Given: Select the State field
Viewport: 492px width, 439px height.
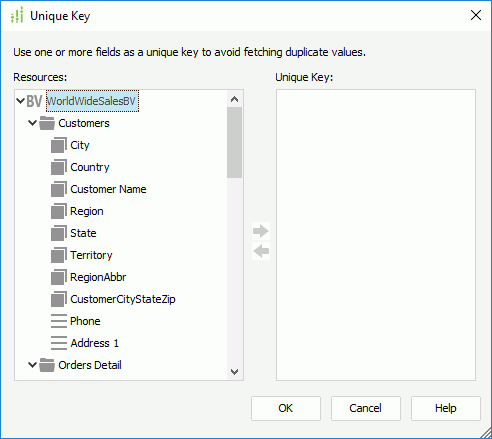Looking at the screenshot, I should coord(83,233).
